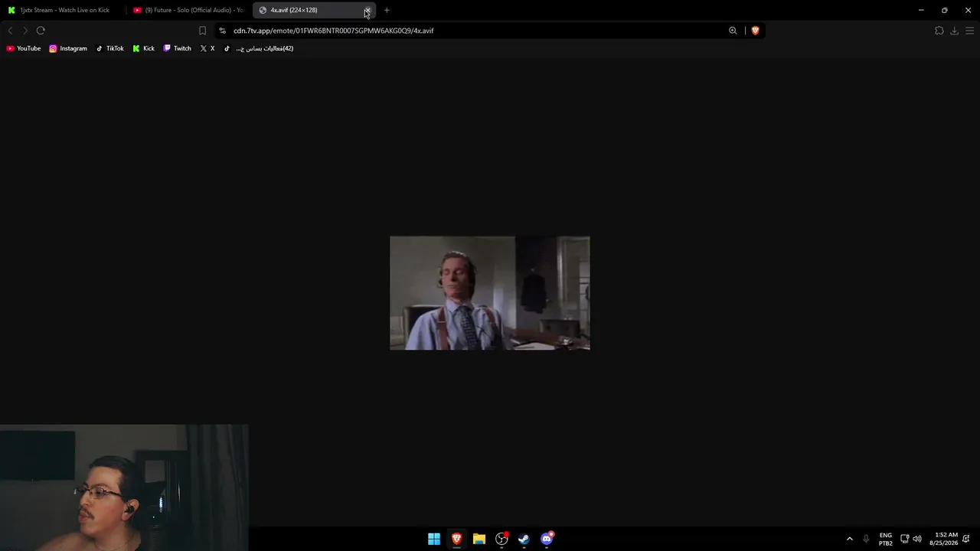Open File Explorer from taskbar
Image resolution: width=980 pixels, height=551 pixels.
[479, 539]
